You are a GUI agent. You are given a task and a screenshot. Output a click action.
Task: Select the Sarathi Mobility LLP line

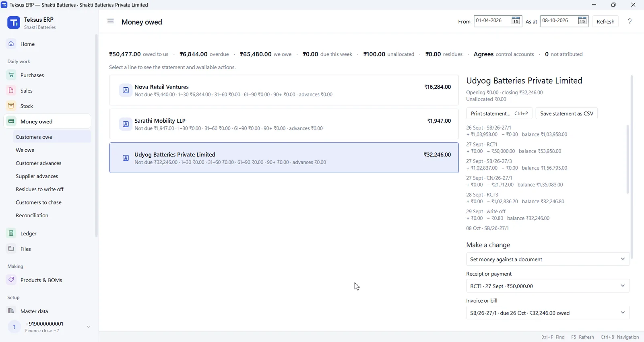284,124
